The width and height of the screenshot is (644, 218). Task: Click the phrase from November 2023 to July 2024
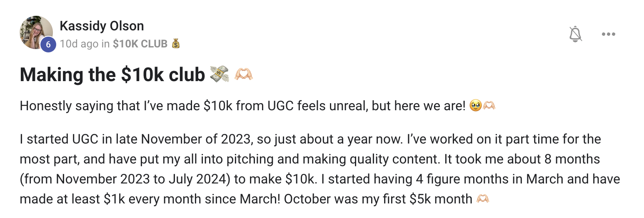pyautogui.click(x=122, y=179)
